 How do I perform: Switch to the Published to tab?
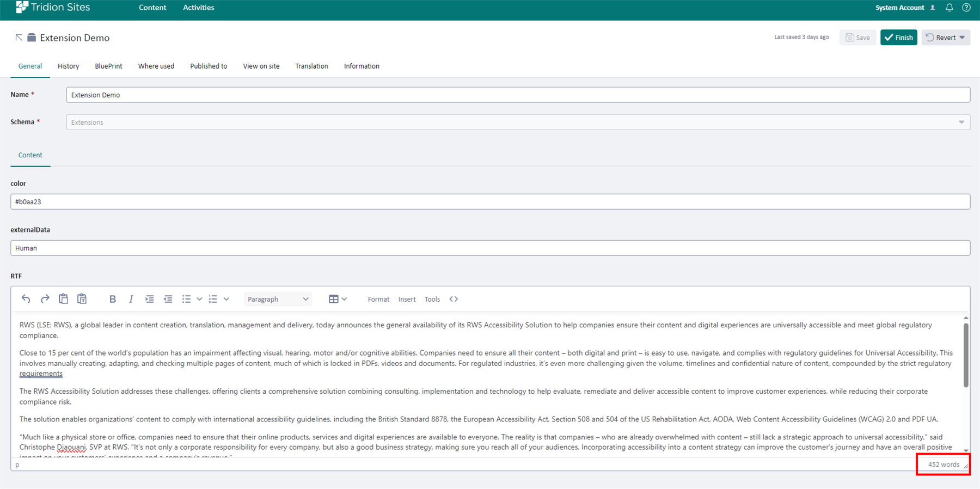[209, 66]
